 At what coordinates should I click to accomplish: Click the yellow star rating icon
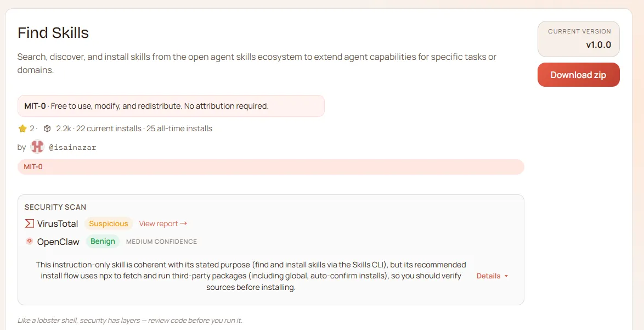point(22,128)
